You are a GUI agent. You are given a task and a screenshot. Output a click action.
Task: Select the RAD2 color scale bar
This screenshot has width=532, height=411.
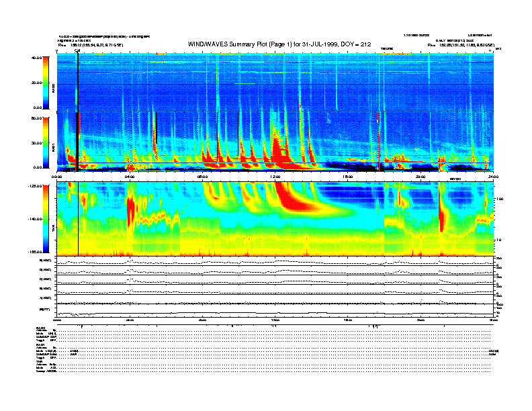[46, 83]
